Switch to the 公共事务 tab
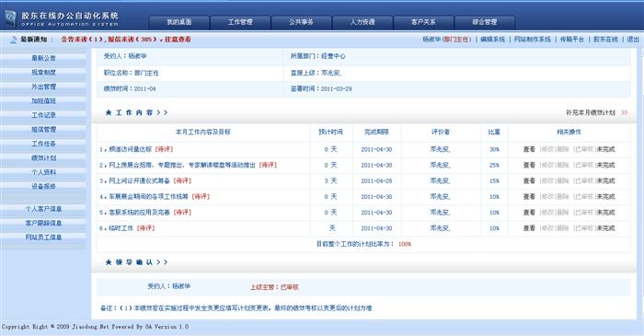Viewport: 644px width, 336px height. point(301,22)
